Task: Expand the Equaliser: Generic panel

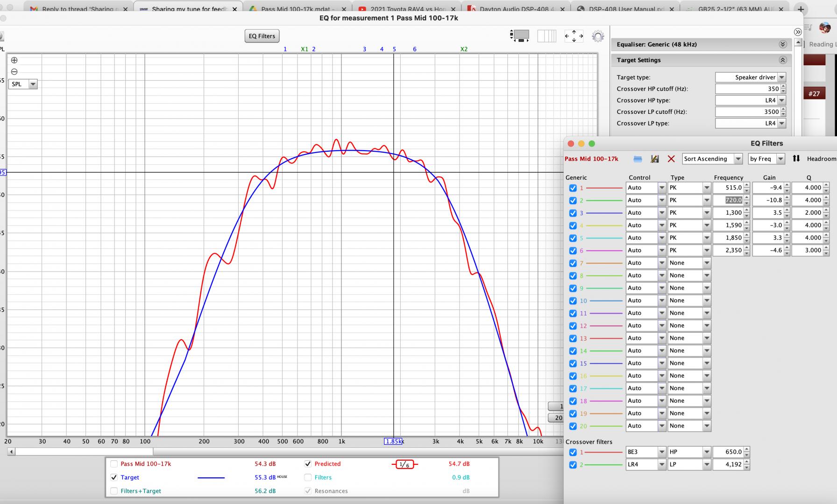Action: 783,44
